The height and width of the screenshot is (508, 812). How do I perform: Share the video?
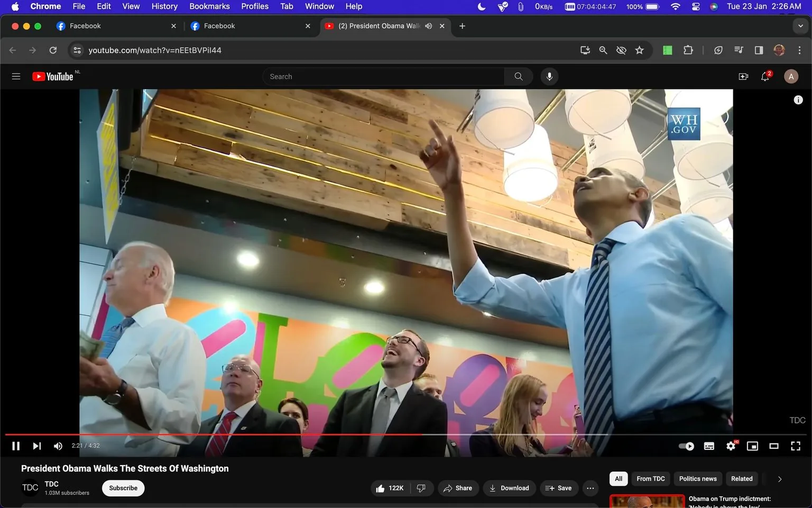coord(458,488)
